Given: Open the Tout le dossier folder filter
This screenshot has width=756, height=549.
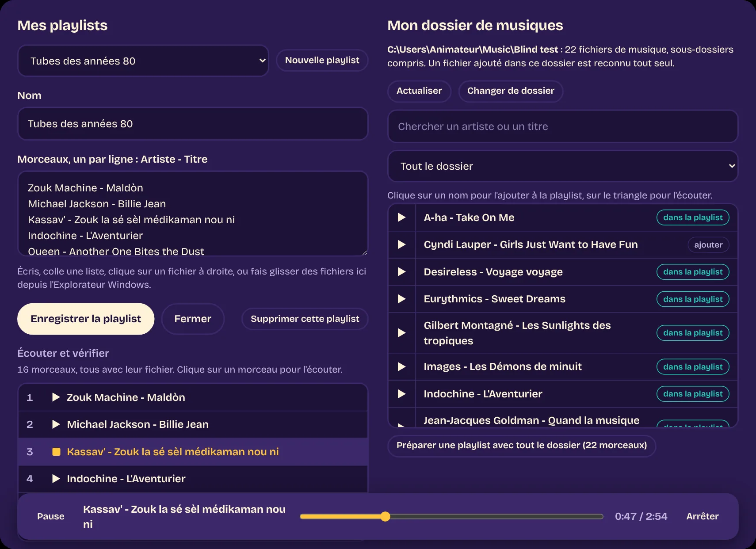Looking at the screenshot, I should [x=563, y=166].
